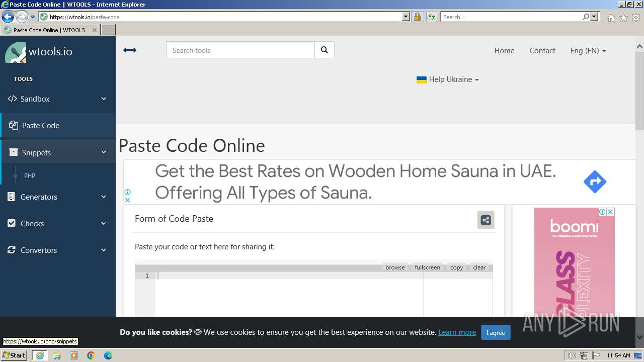644x362 pixels.
Task: Click the Search tools input field
Action: 240,50
